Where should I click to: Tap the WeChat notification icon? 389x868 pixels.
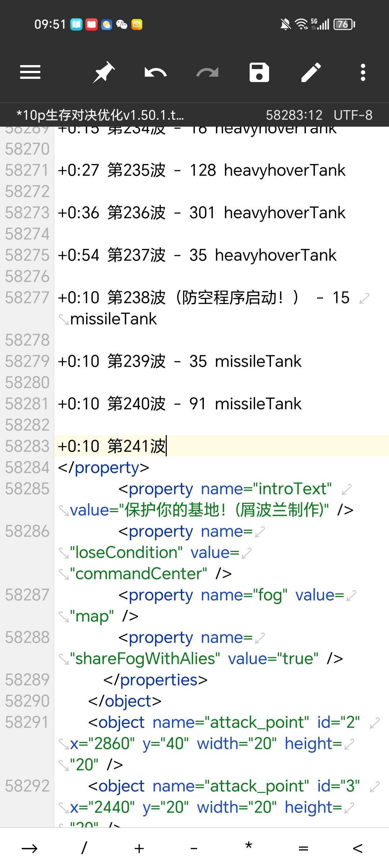click(122, 24)
